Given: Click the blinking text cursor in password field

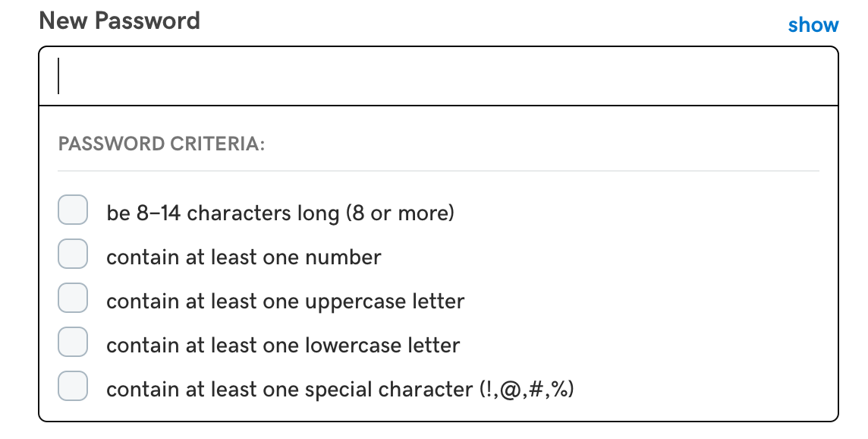Looking at the screenshot, I should (58, 76).
